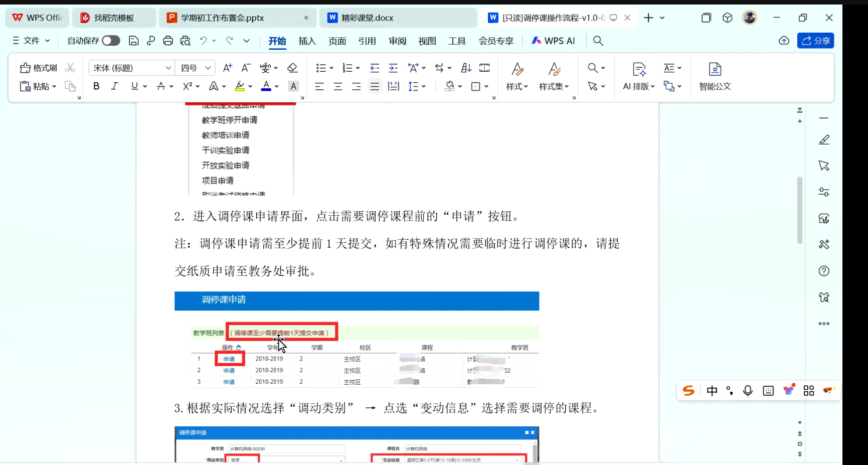The height and width of the screenshot is (465, 868).
Task: Click the help question mark in sidebar
Action: coord(824,271)
